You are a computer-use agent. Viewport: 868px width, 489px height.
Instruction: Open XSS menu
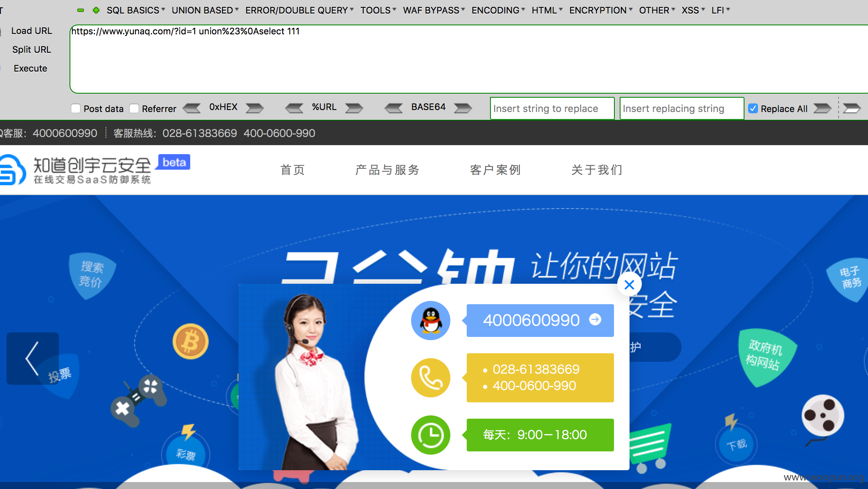point(693,10)
